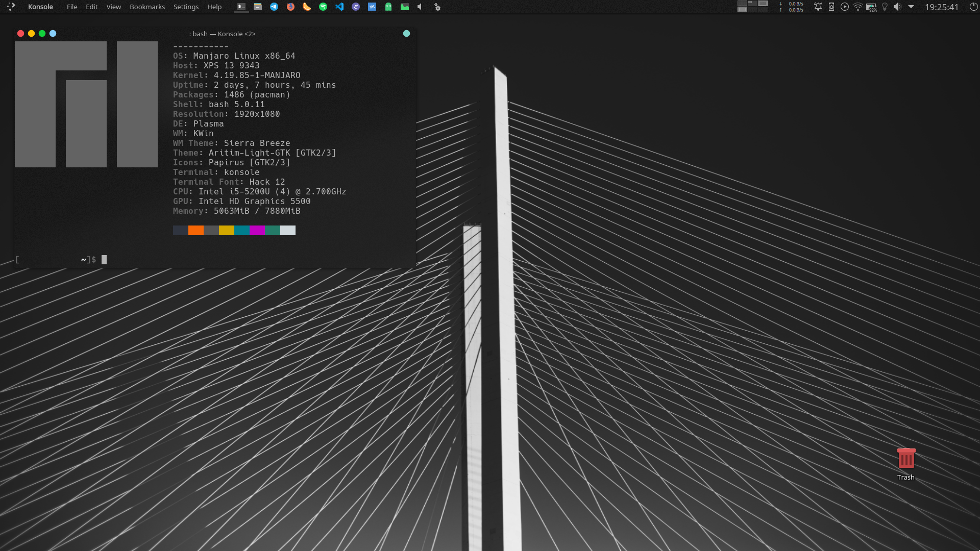Switch to the top-right virtual desktop in pager
Viewport: 980px width, 551px height.
[763, 3]
